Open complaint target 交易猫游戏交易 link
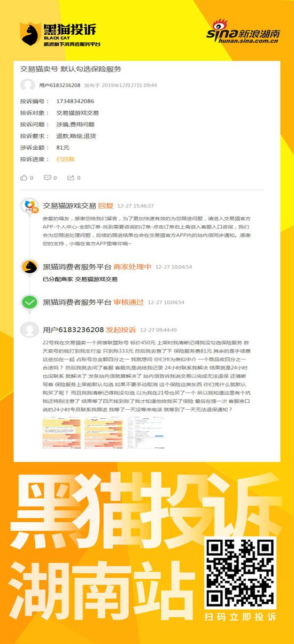This screenshot has height=644, width=294. [x=77, y=113]
